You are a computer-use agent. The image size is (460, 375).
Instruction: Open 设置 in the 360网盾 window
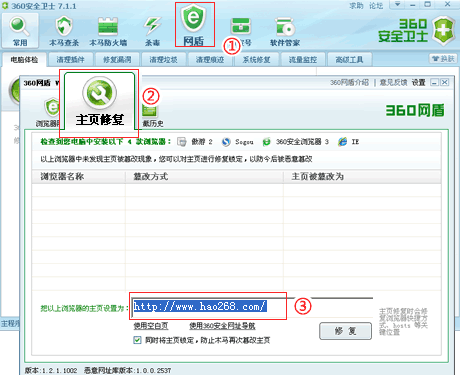[418, 82]
